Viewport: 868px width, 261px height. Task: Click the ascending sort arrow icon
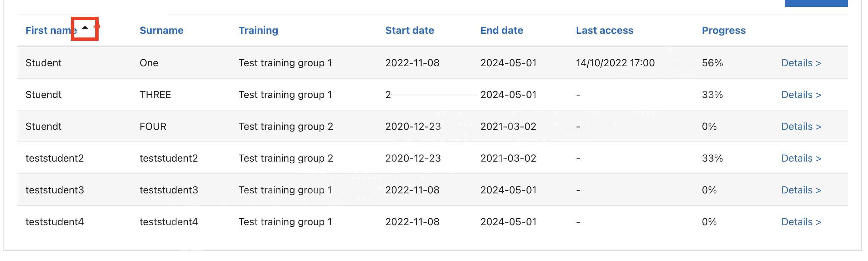(x=85, y=28)
